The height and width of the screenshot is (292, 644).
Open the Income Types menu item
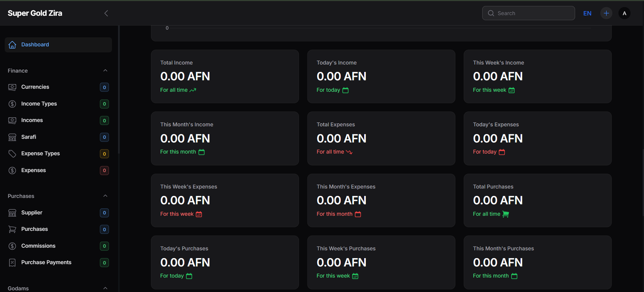39,104
